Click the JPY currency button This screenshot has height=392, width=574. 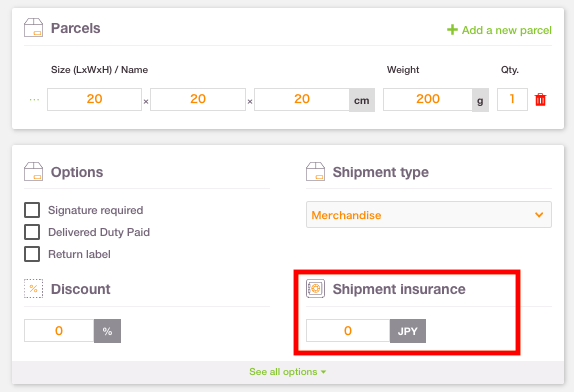[408, 331]
